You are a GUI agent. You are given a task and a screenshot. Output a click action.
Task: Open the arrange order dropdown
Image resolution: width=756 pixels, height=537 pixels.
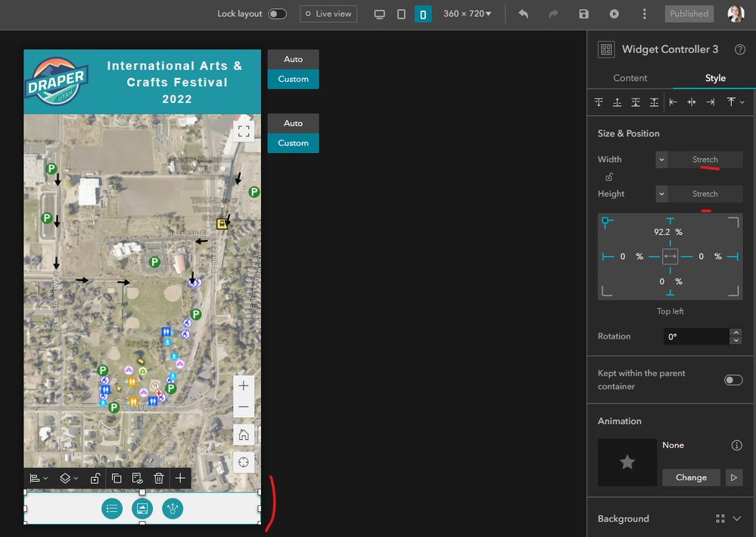pyautogui.click(x=736, y=101)
